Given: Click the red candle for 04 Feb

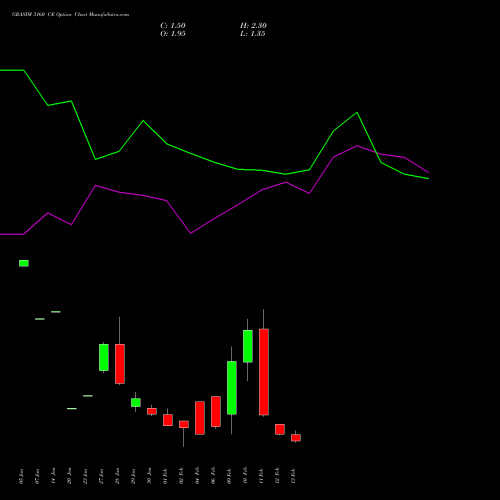Looking at the screenshot, I should [200, 418].
